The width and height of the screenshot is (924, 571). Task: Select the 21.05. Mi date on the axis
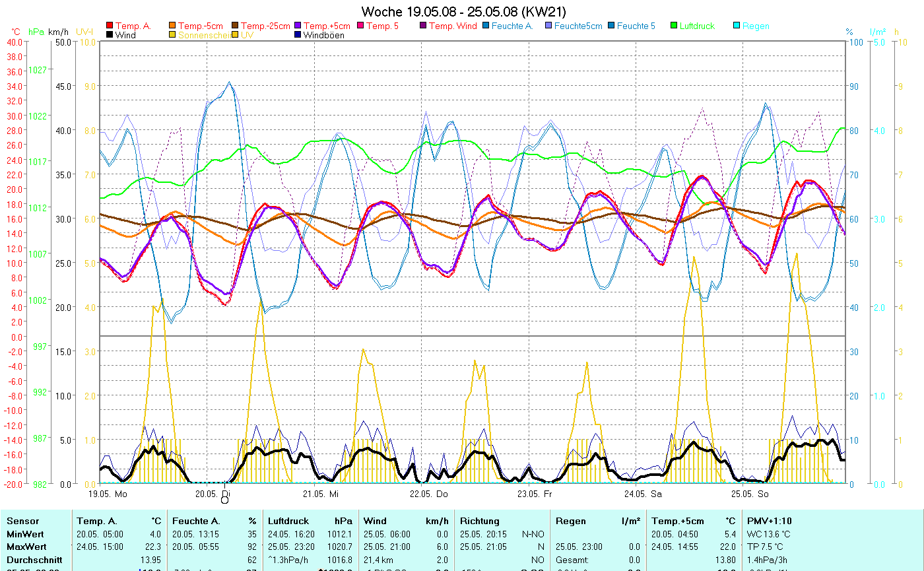click(x=321, y=494)
